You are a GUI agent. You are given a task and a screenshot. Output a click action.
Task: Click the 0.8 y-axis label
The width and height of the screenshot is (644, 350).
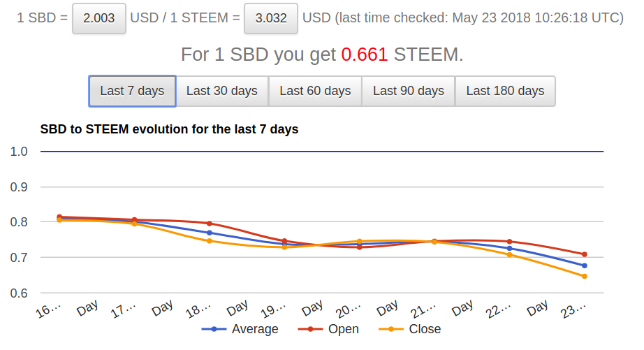pyautogui.click(x=19, y=222)
